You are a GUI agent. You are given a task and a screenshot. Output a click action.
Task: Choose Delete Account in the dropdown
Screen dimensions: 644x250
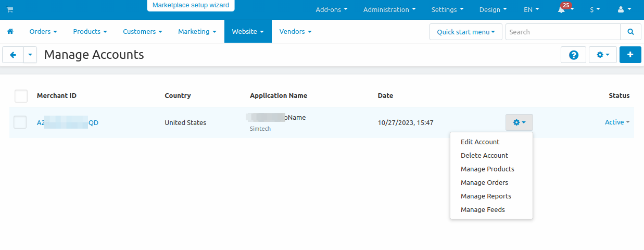484,156
